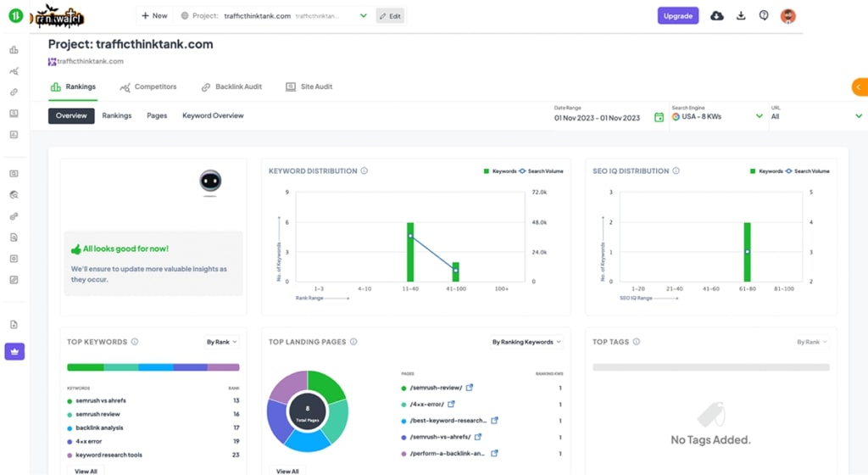Open document download icon in left sidebar
868x475 pixels.
(14, 324)
